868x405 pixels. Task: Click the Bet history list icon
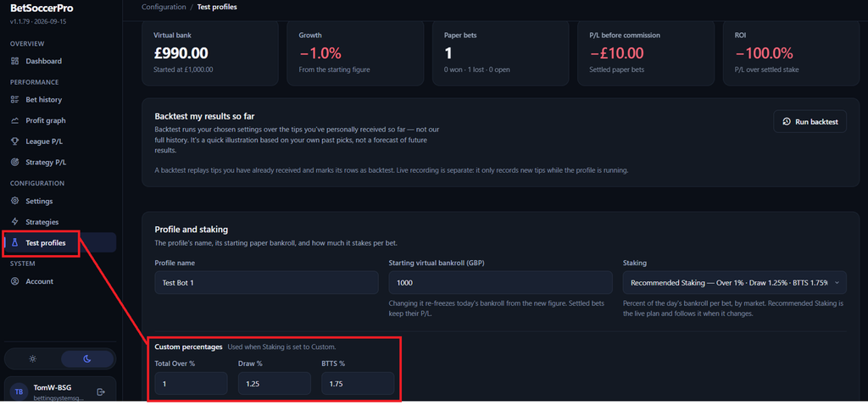(15, 100)
